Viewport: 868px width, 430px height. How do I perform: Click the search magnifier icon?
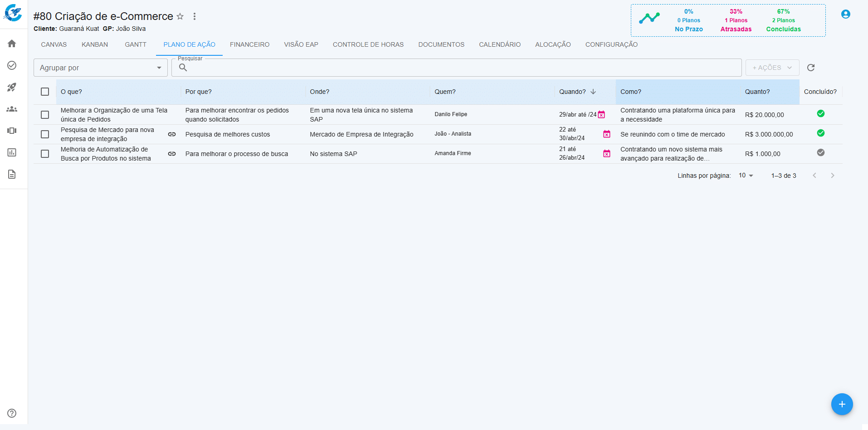[183, 68]
